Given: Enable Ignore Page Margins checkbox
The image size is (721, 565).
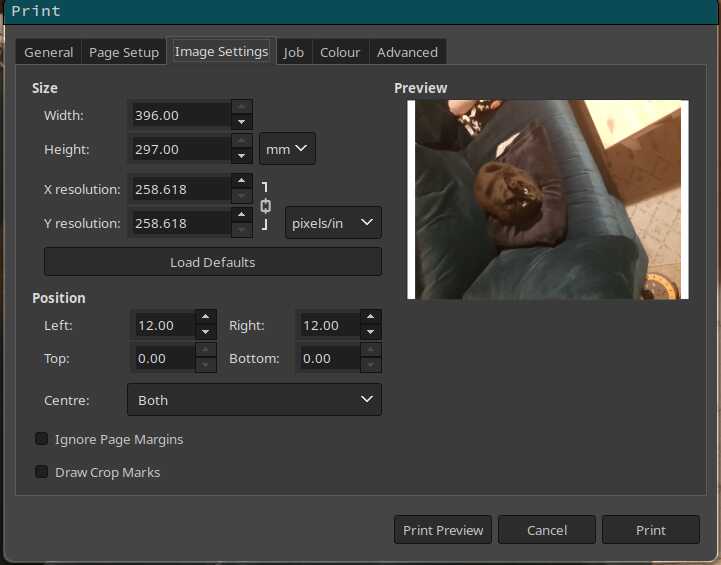Looking at the screenshot, I should tap(42, 439).
